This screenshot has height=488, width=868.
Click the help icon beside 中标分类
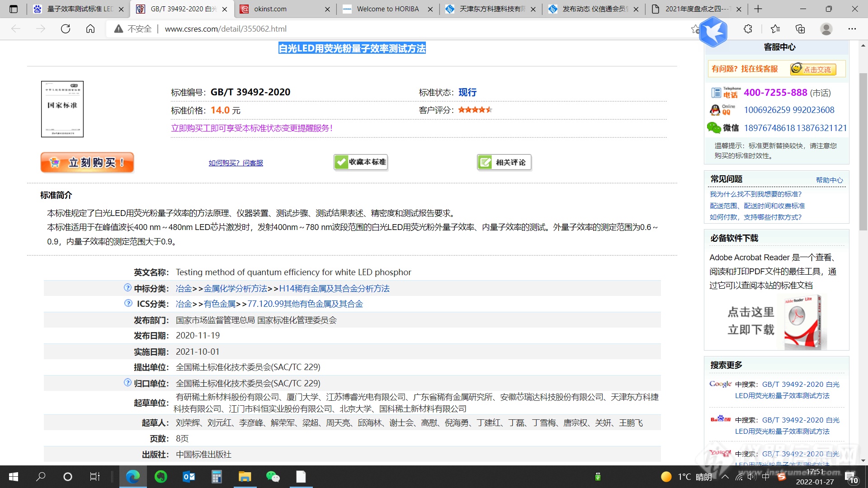pos(127,288)
